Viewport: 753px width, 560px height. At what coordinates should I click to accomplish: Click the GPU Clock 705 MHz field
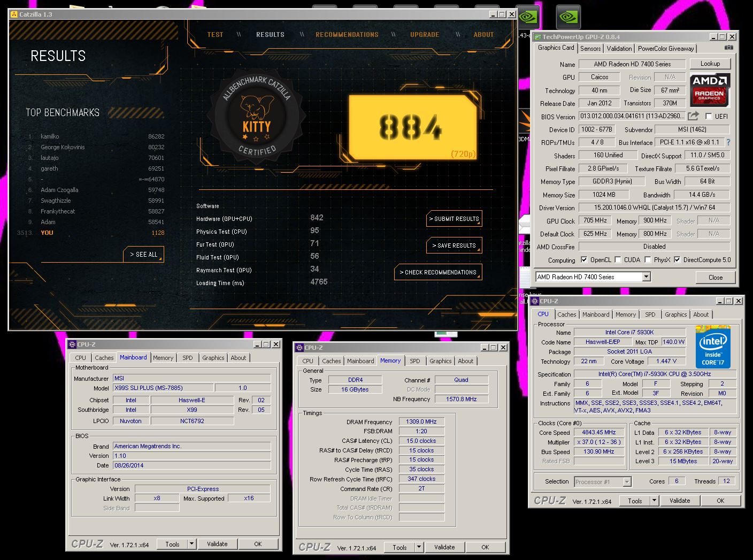pyautogui.click(x=595, y=220)
